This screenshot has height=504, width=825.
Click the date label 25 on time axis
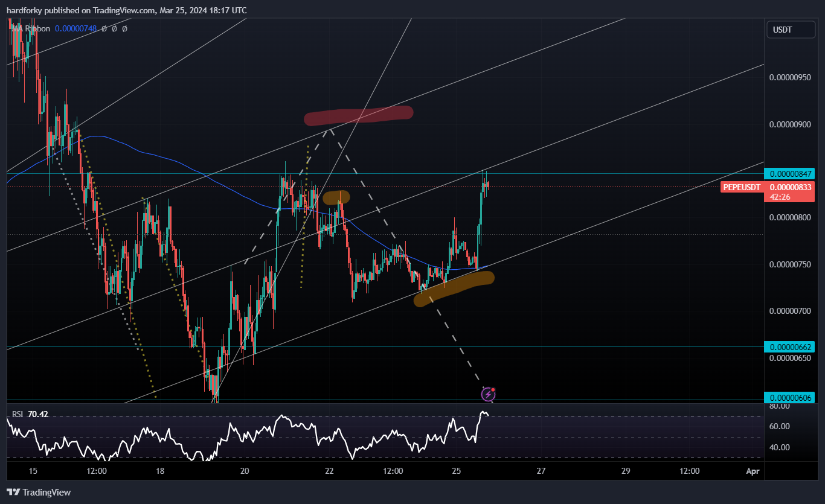point(457,471)
